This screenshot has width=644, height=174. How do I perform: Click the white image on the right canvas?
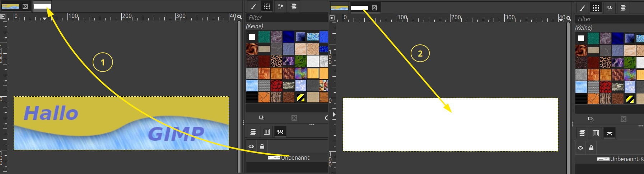tap(451, 124)
